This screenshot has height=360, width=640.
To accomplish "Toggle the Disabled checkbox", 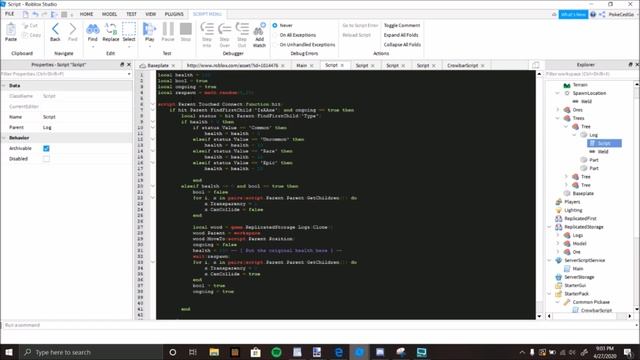I will [x=46, y=159].
